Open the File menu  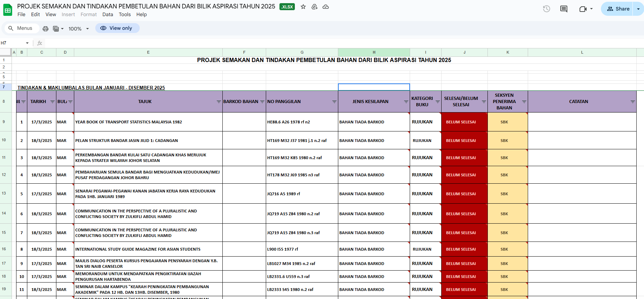click(x=21, y=14)
